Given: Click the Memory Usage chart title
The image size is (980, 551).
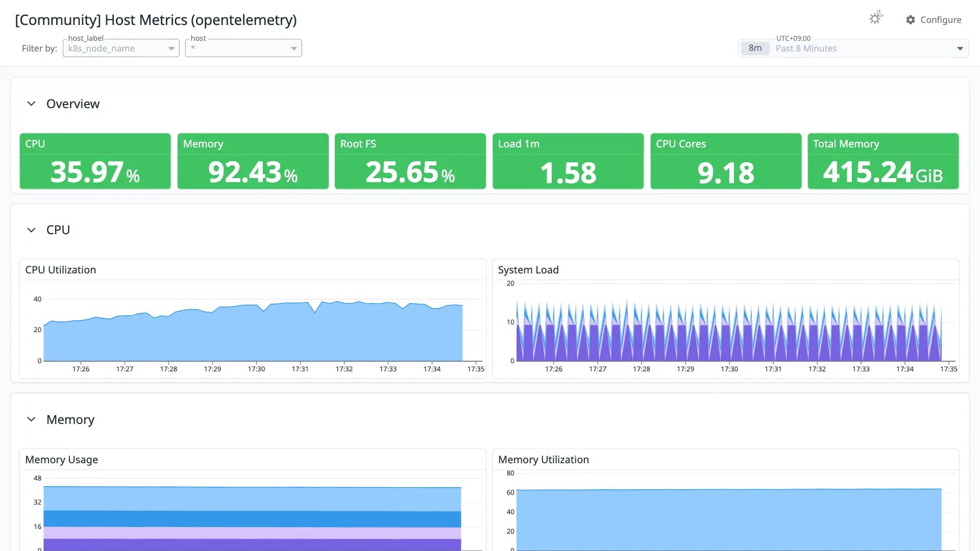Looking at the screenshot, I should [62, 460].
